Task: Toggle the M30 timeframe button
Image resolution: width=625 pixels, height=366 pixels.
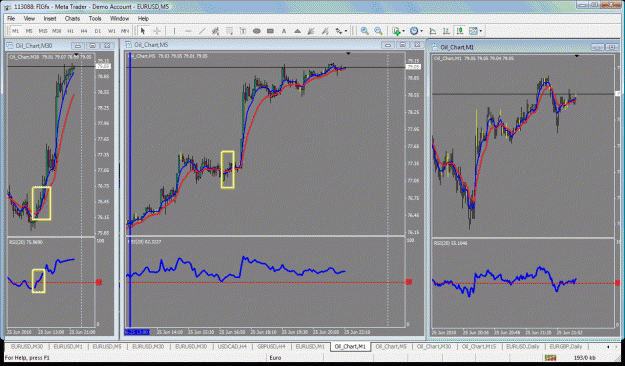Action: (57, 31)
